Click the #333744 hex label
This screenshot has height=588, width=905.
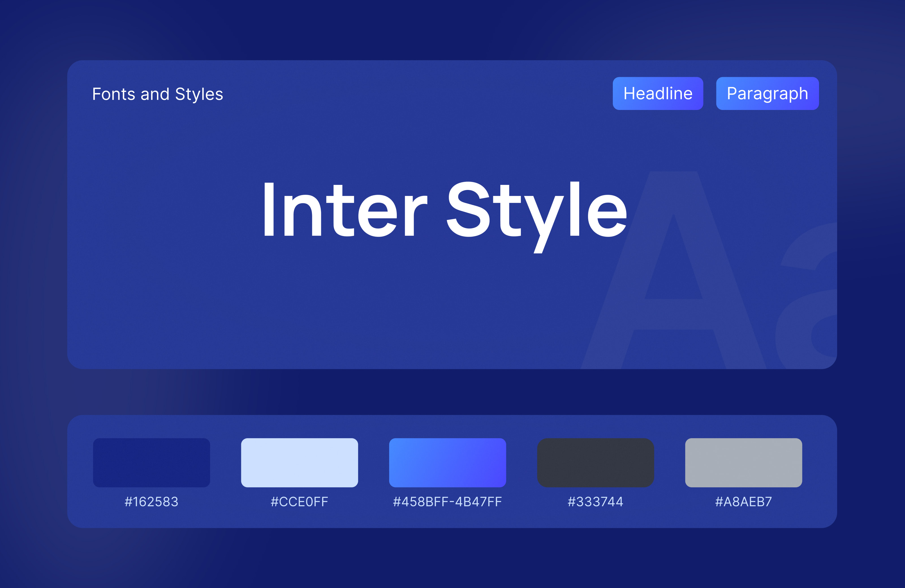596,502
